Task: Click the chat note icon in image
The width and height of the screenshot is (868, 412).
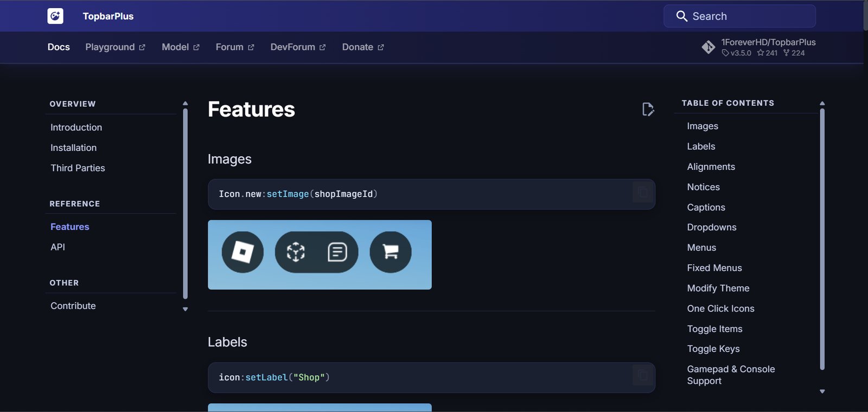Action: [337, 252]
